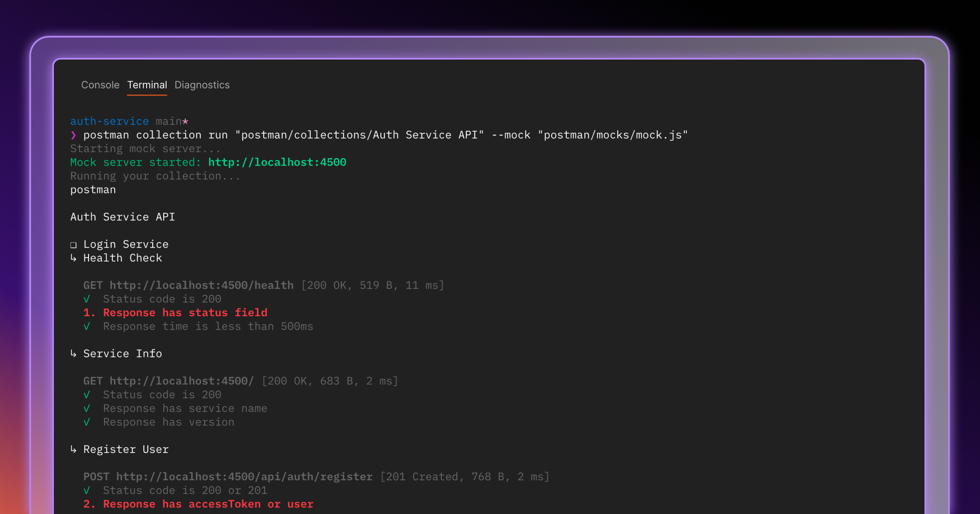The image size is (980, 514).
Task: Click the 'Response has version' test line
Action: (x=169, y=422)
